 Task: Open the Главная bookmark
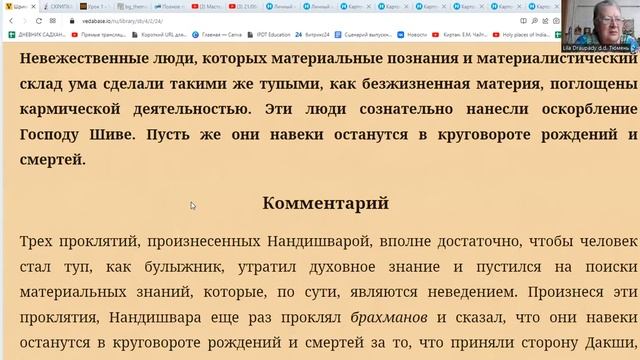point(217,35)
